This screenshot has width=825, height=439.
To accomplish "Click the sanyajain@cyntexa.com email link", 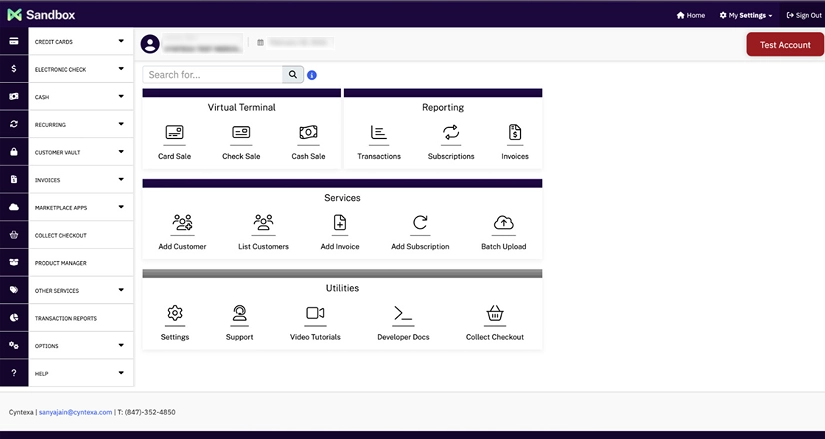I will [x=76, y=412].
